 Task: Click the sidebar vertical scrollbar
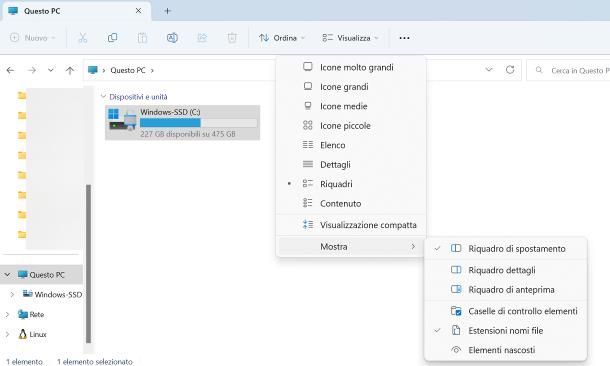pyautogui.click(x=88, y=263)
